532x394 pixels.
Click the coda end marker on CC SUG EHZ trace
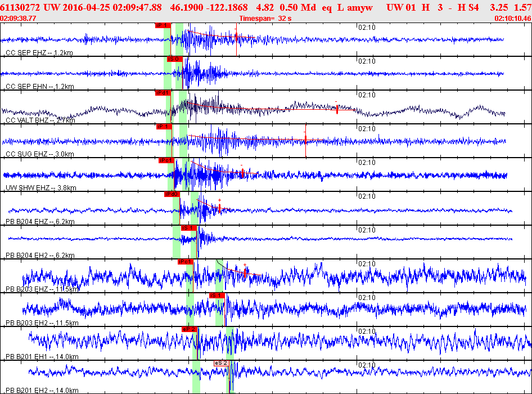(306, 139)
